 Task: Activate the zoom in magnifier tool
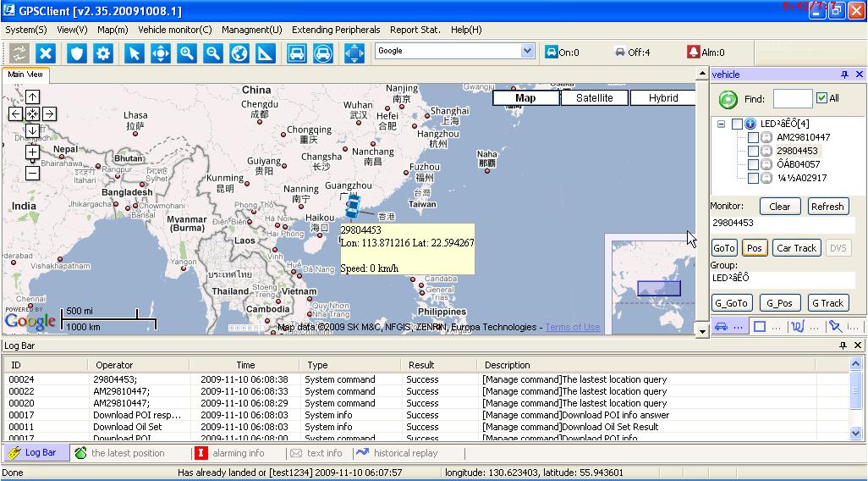(187, 53)
